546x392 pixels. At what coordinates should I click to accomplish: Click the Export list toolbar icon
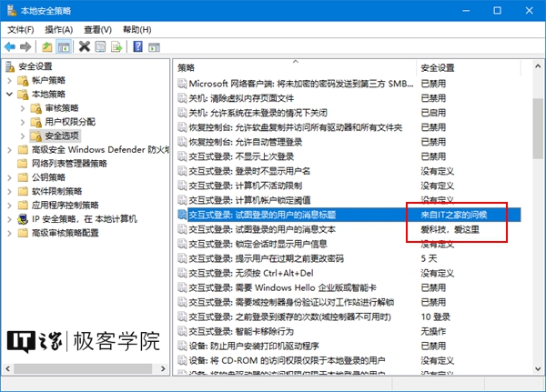116,46
